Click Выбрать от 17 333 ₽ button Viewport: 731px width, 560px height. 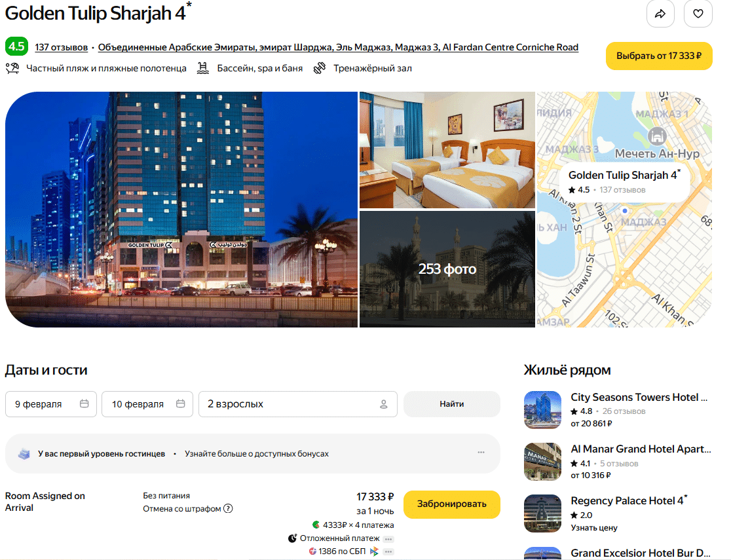(x=659, y=56)
